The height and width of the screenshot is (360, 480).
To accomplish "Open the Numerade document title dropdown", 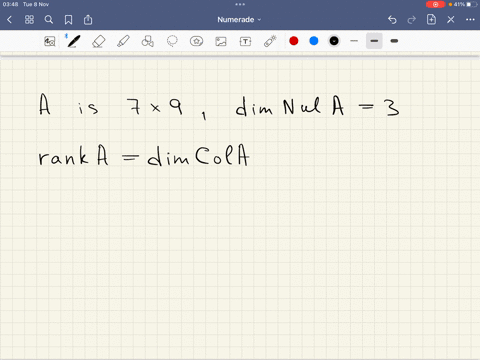I will [x=239, y=20].
